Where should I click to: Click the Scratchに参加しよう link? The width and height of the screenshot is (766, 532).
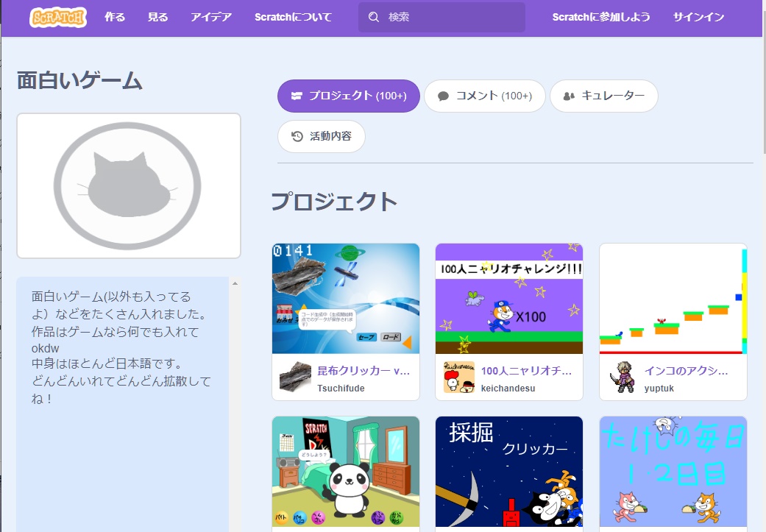point(601,17)
